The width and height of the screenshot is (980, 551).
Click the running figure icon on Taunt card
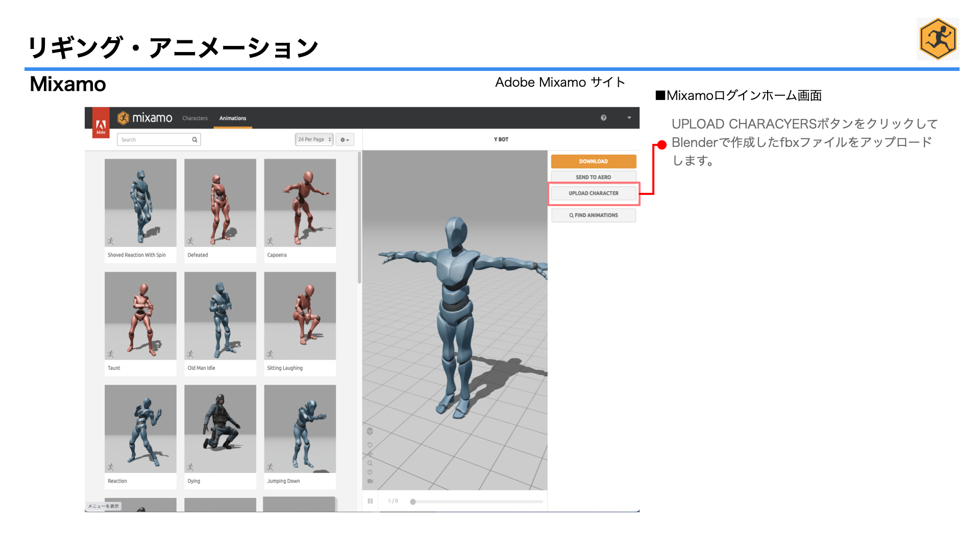pyautogui.click(x=111, y=354)
